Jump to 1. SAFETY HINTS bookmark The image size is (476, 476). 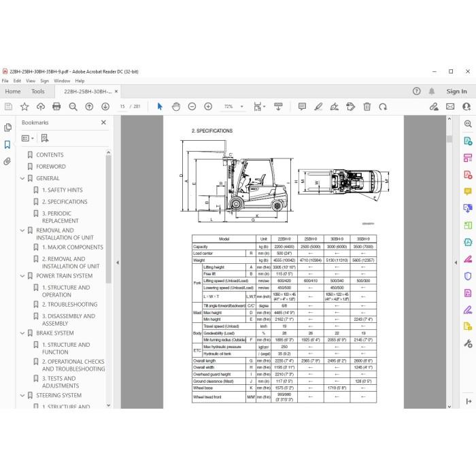pyautogui.click(x=63, y=190)
